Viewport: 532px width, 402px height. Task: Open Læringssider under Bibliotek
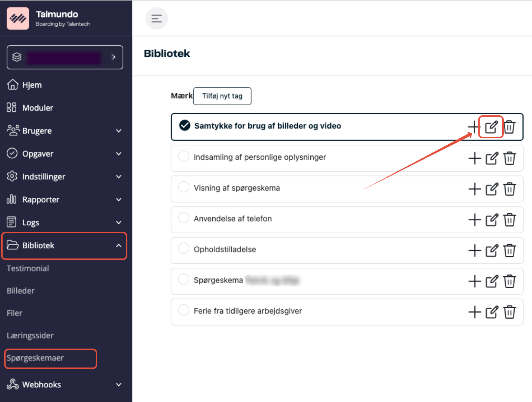[x=30, y=336]
